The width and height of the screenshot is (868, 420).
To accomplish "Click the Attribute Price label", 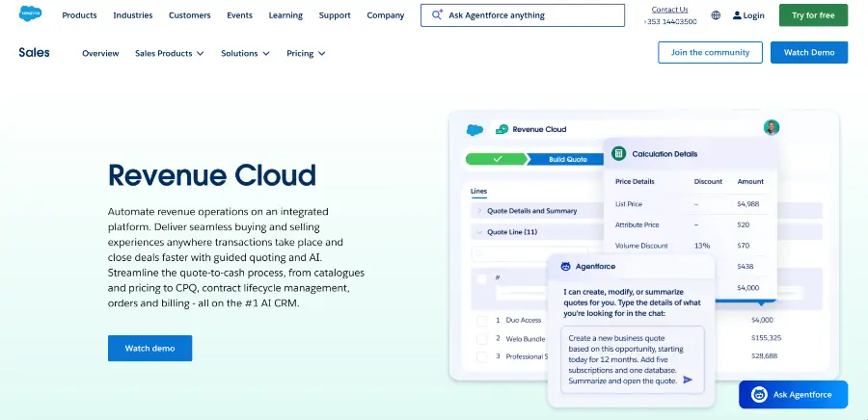I will [637, 224].
